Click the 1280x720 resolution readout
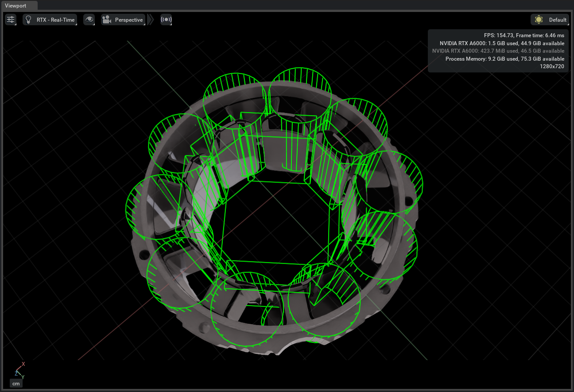574x392 pixels. click(x=552, y=66)
